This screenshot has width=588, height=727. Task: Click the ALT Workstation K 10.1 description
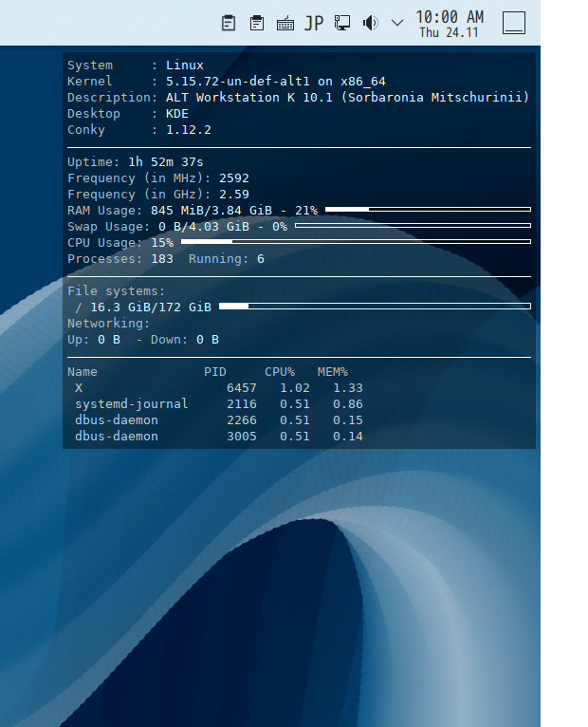347,98
